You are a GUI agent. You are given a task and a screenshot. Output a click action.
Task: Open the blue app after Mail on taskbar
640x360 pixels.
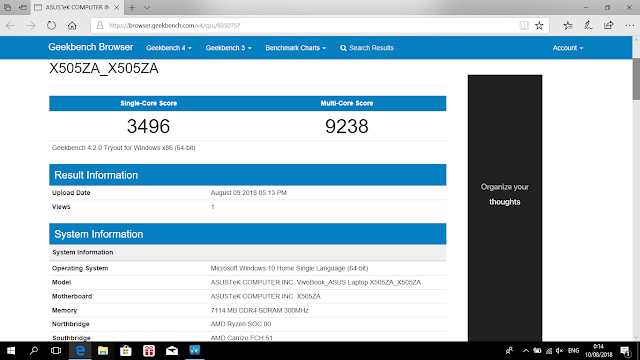point(195,351)
